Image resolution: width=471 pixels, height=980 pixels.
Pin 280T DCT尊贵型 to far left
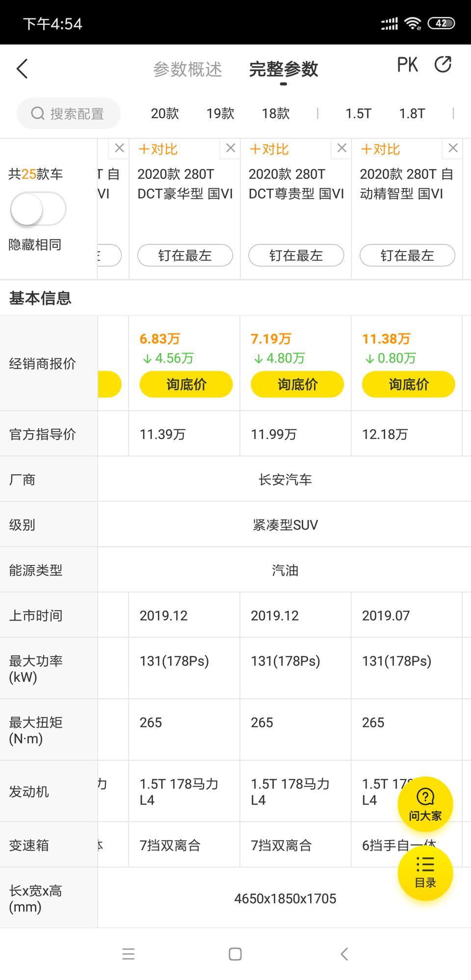[296, 255]
